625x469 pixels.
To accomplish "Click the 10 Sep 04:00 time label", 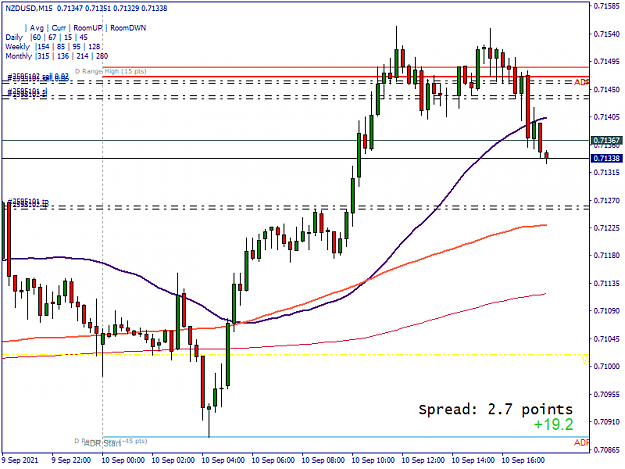I will pos(223,460).
